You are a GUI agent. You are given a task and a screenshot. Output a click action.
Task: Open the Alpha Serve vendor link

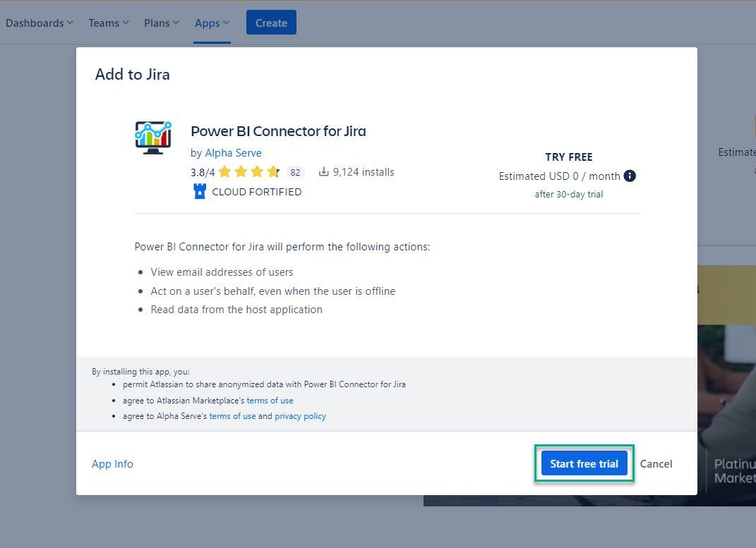tap(233, 152)
